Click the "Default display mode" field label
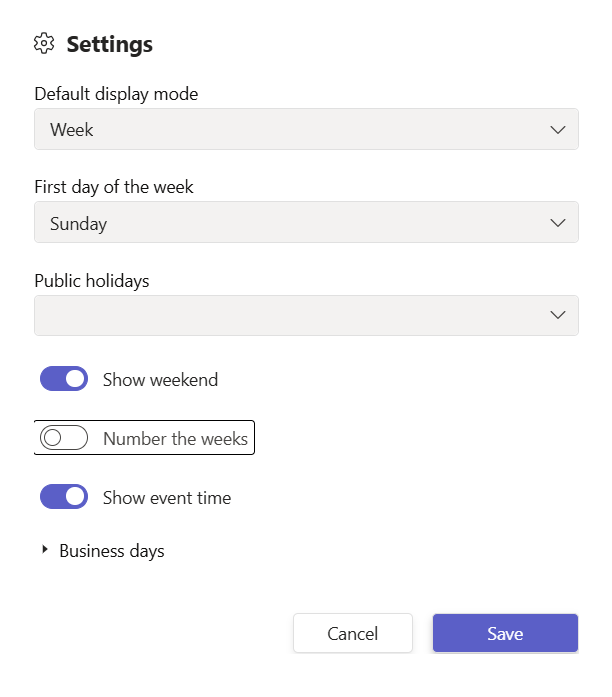Screen dimensions: 612x697 (116, 94)
